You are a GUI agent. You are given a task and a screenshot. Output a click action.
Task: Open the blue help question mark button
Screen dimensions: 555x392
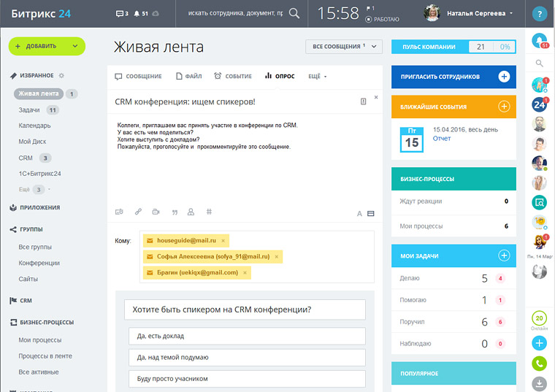pos(540,14)
